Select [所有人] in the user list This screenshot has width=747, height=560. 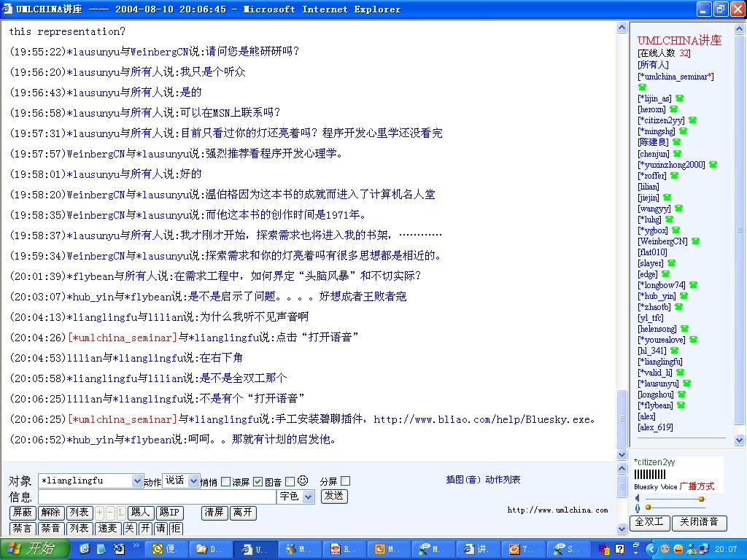pos(653,65)
